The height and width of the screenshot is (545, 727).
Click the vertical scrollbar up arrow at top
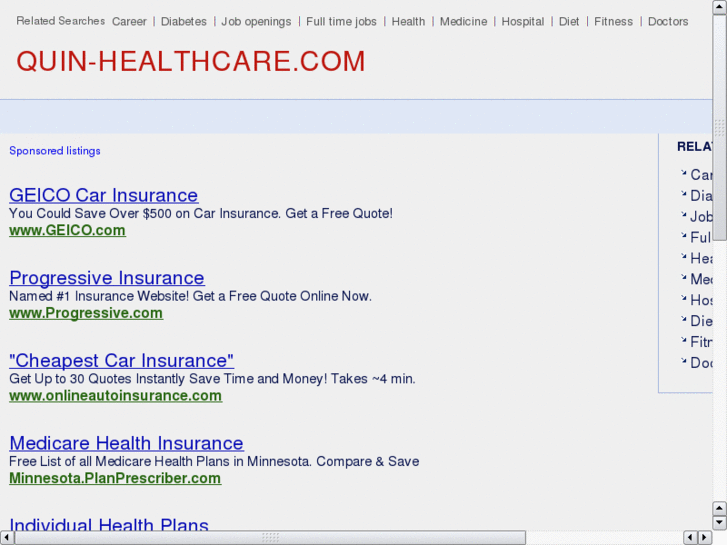pos(720,7)
